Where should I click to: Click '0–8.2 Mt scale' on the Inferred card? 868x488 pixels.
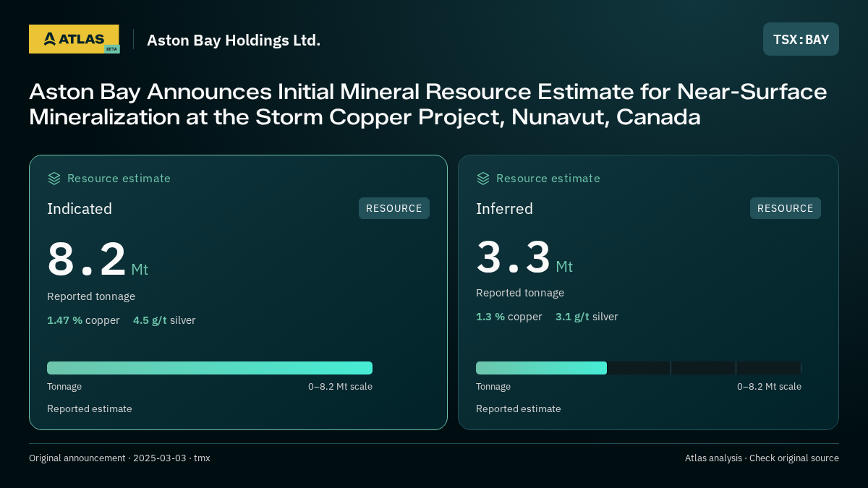click(x=769, y=387)
